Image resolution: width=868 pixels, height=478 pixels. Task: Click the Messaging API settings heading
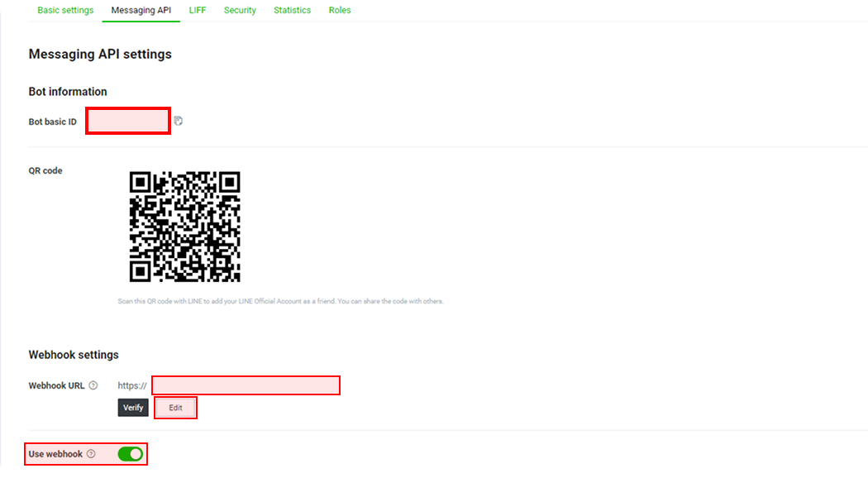[x=100, y=54]
